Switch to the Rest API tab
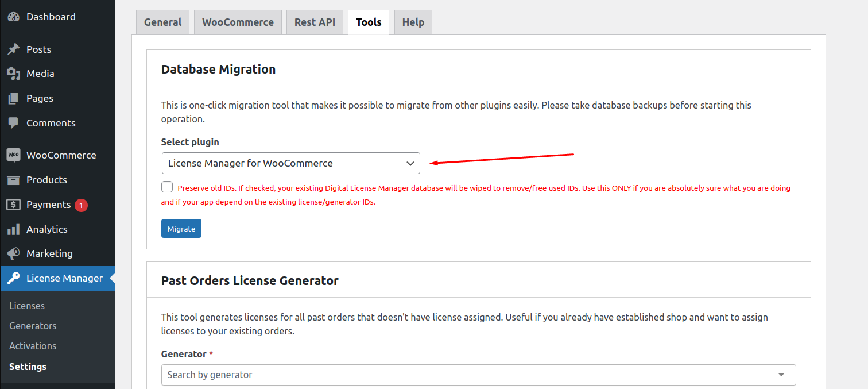 coord(315,22)
